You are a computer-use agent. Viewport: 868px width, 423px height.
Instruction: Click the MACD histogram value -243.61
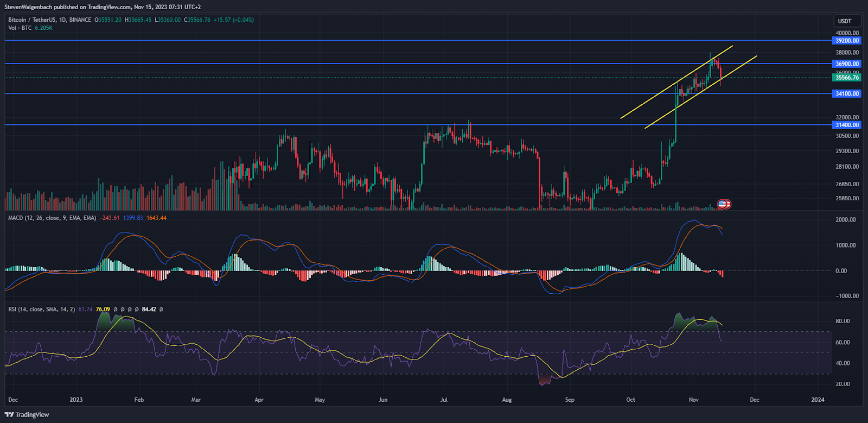[110, 218]
